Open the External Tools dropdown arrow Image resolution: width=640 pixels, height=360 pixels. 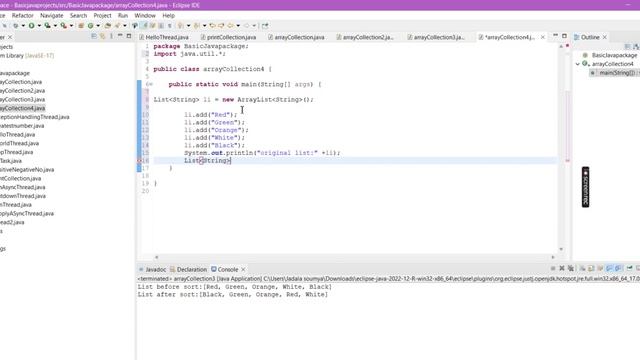pyautogui.click(x=71, y=26)
